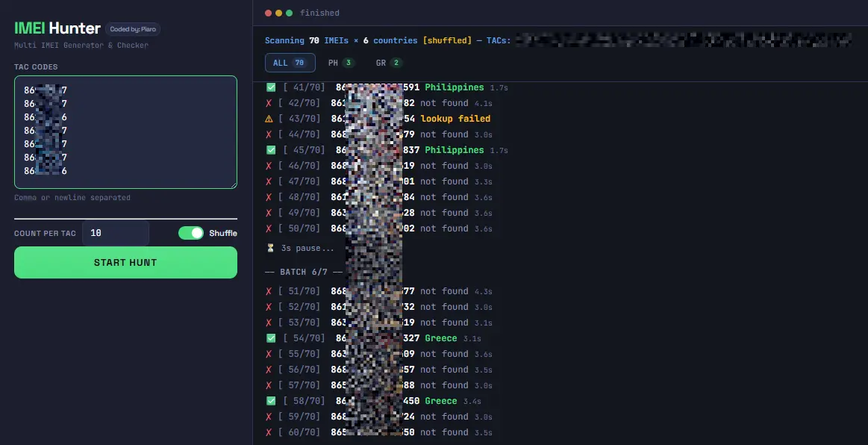Click the red X icon on row 49/70

click(x=269, y=213)
